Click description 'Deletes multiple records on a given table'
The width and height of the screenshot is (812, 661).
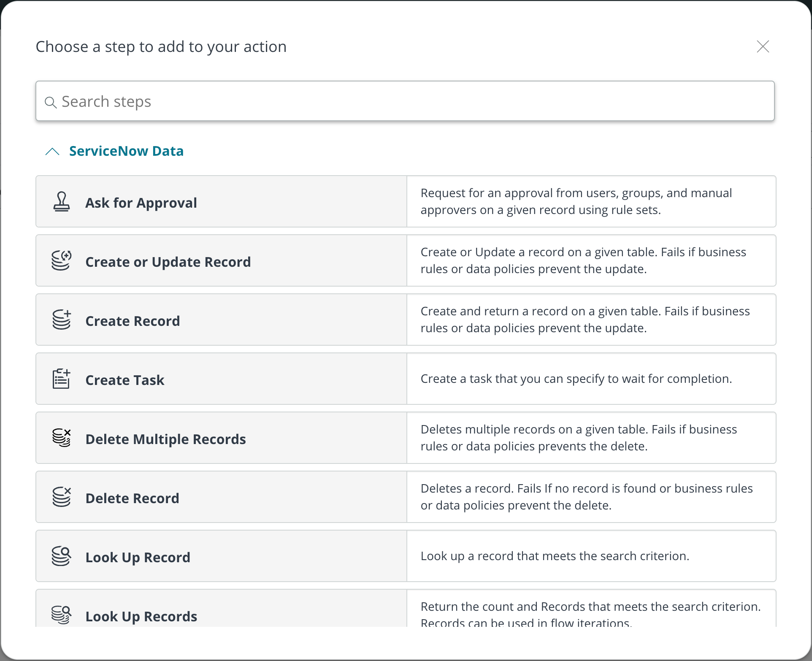click(579, 438)
